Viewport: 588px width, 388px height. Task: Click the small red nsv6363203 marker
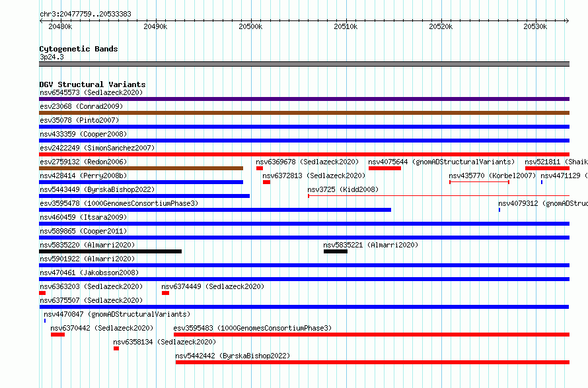coord(42,293)
